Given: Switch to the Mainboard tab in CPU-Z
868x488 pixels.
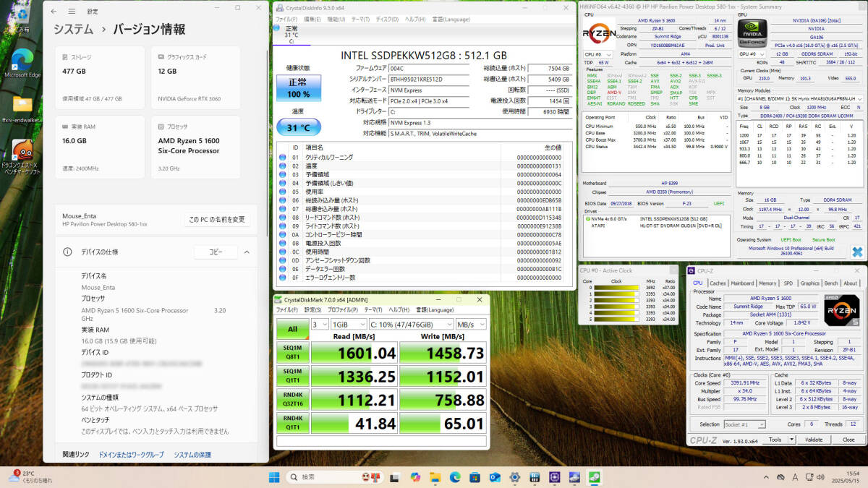Looking at the screenshot, I should pyautogui.click(x=741, y=283).
